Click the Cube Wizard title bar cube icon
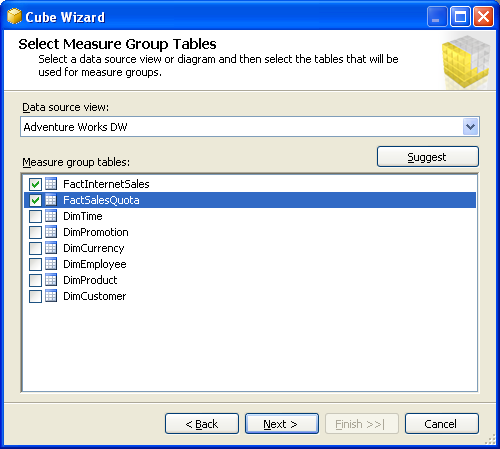500x449 pixels. tap(14, 16)
